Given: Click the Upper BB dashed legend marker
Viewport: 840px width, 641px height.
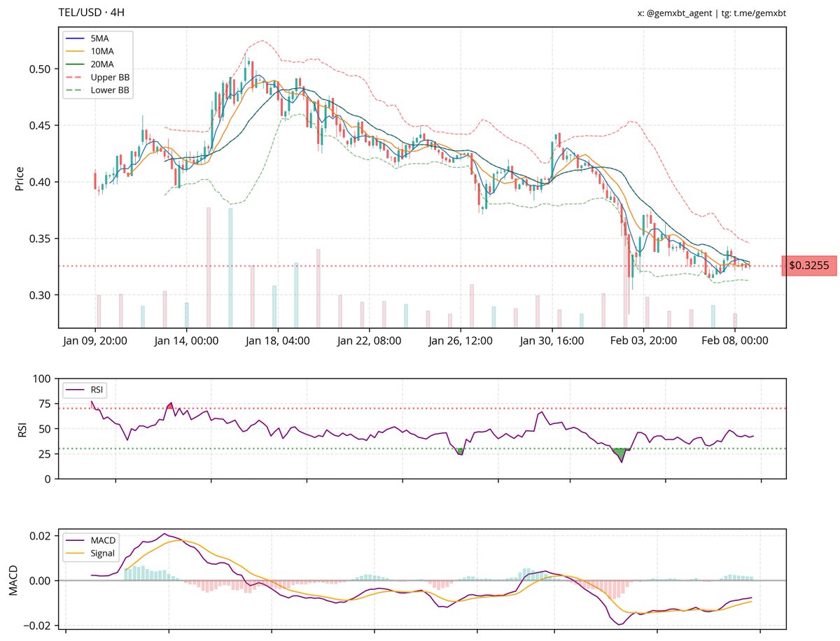Looking at the screenshot, I should pos(74,77).
